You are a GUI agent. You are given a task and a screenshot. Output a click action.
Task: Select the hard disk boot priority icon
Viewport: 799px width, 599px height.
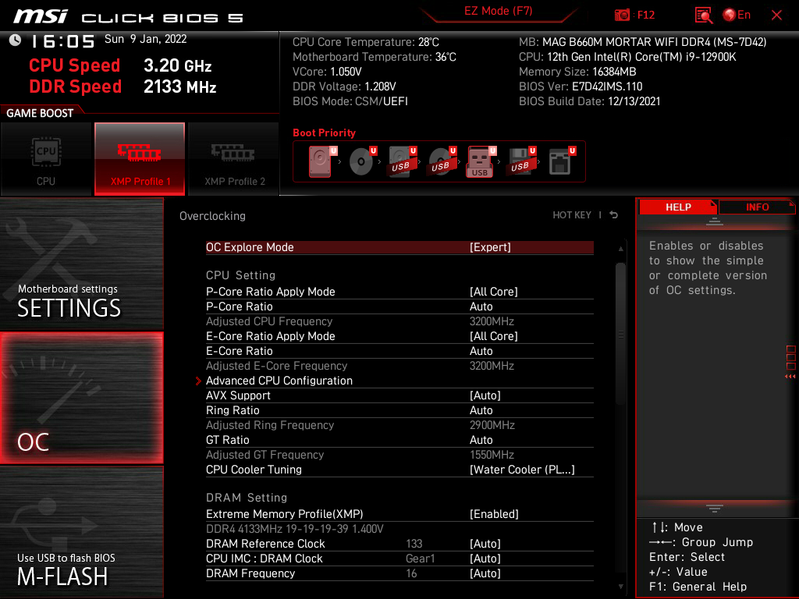click(x=322, y=162)
